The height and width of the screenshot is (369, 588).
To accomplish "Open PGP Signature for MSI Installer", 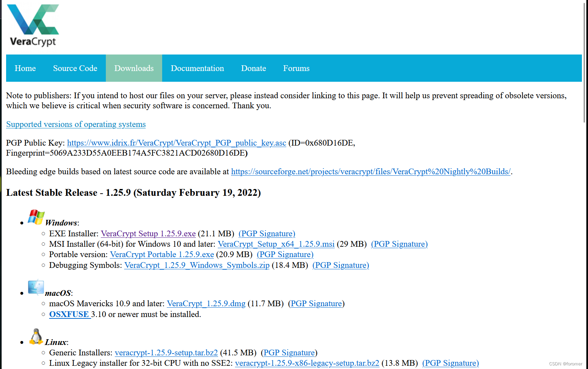I will tap(399, 244).
